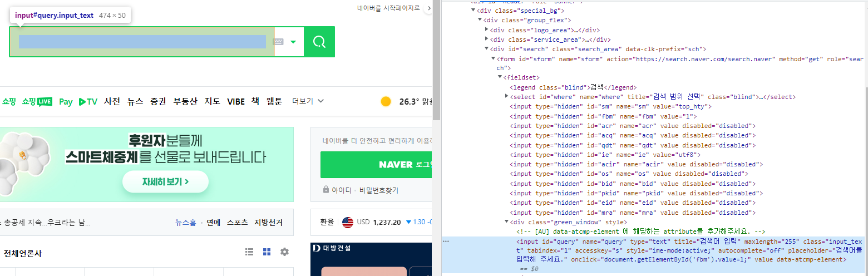Click the 우크라 headline news ticker
Viewport: 868px width, 276px height.
46,222
